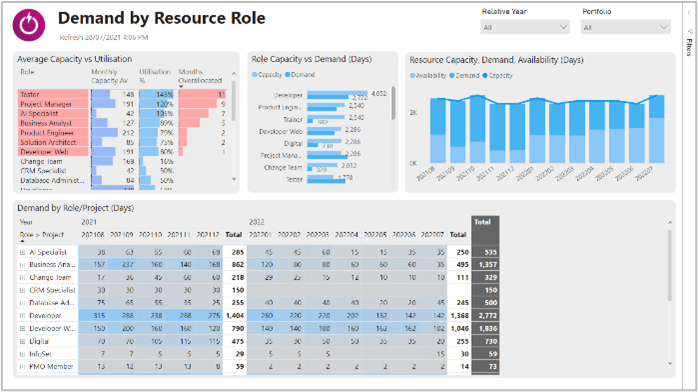This screenshot has height=392, width=698.
Task: Expand the Filters pane chevron
Action: (690, 13)
